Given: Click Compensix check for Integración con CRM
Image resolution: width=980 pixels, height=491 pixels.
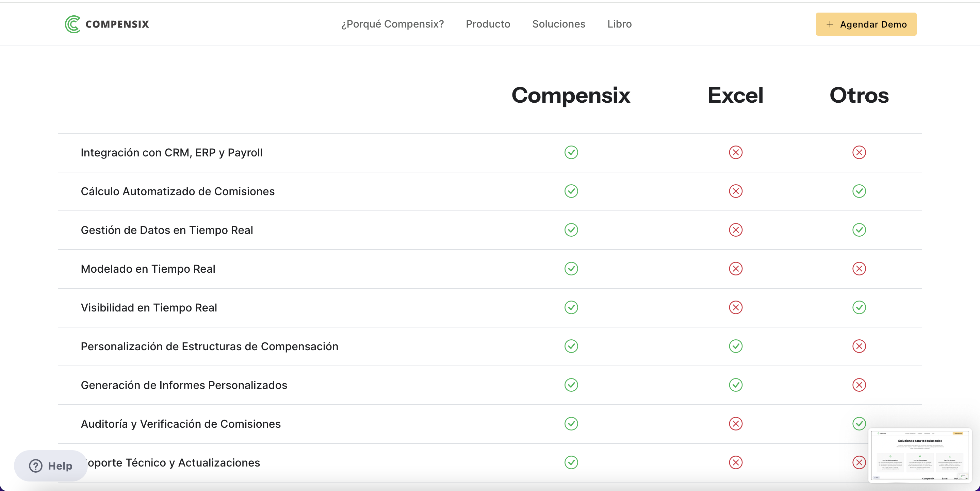Looking at the screenshot, I should point(571,152).
